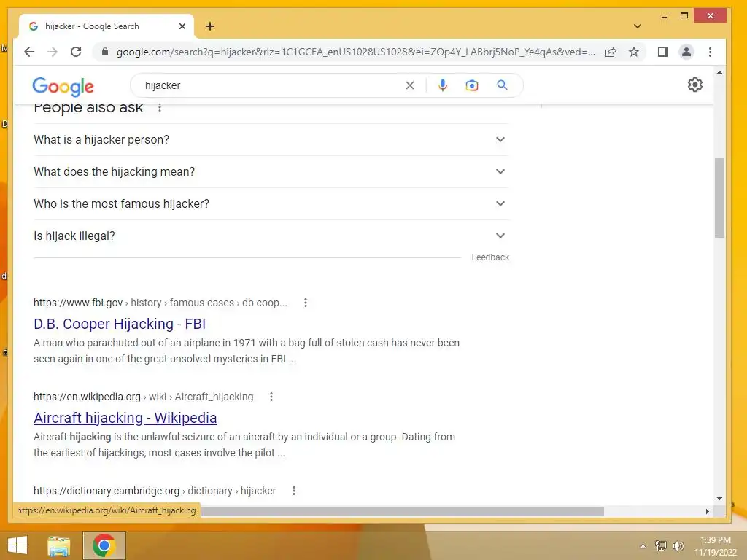This screenshot has height=560, width=747.
Task: Click the forward navigation arrow
Action: tap(53, 52)
